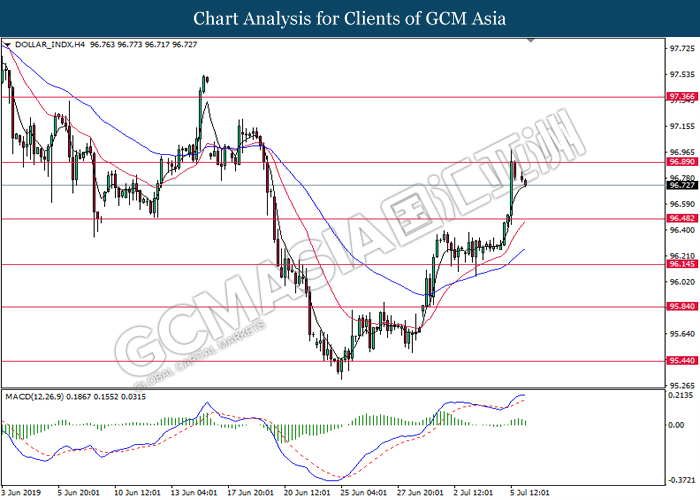This screenshot has width=700, height=500.
Task: Click the 95.265 price axis value
Action: [683, 385]
